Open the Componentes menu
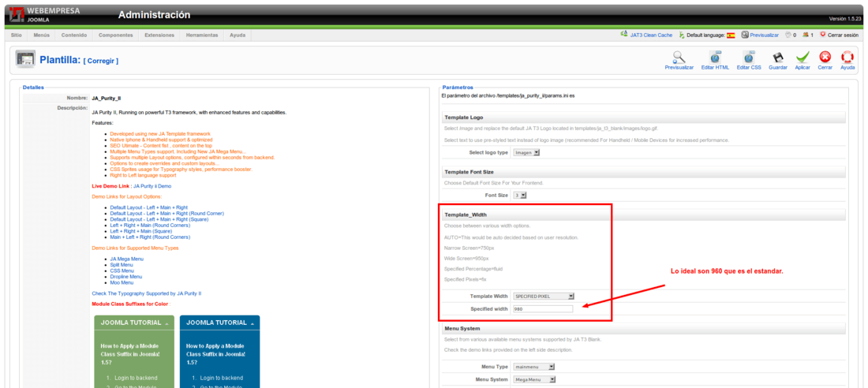The height and width of the screenshot is (388, 868). (116, 35)
